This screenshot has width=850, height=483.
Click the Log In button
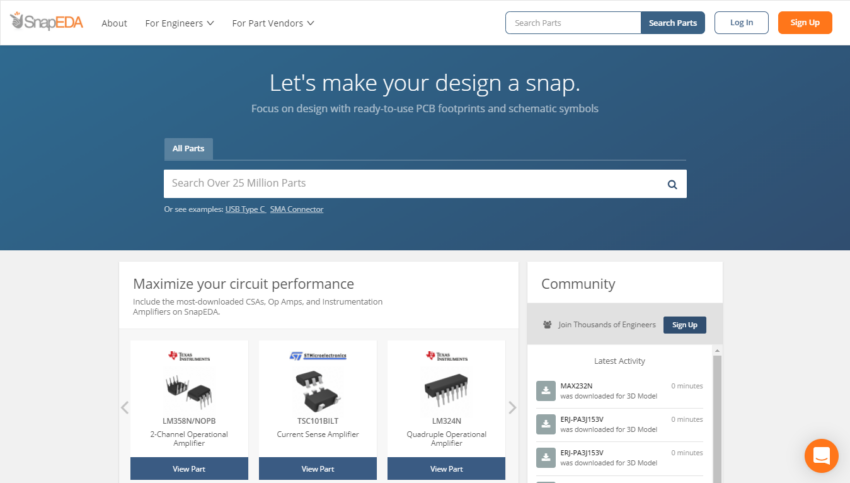pos(741,23)
